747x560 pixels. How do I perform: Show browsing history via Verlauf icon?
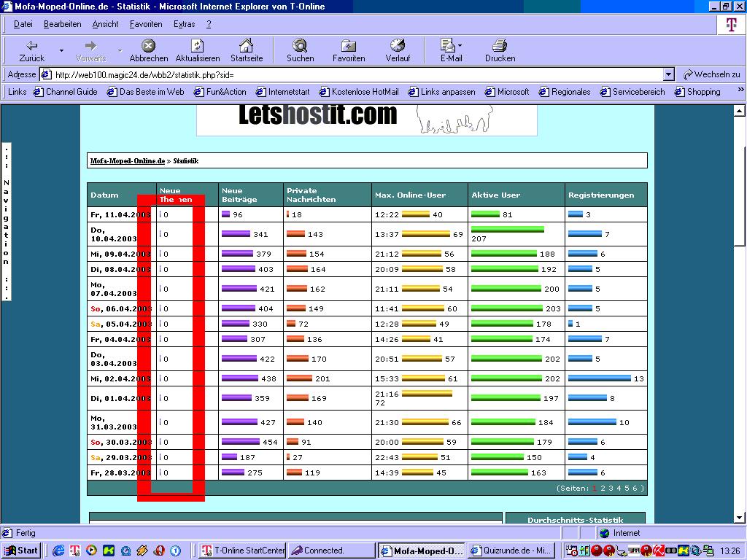(x=398, y=46)
